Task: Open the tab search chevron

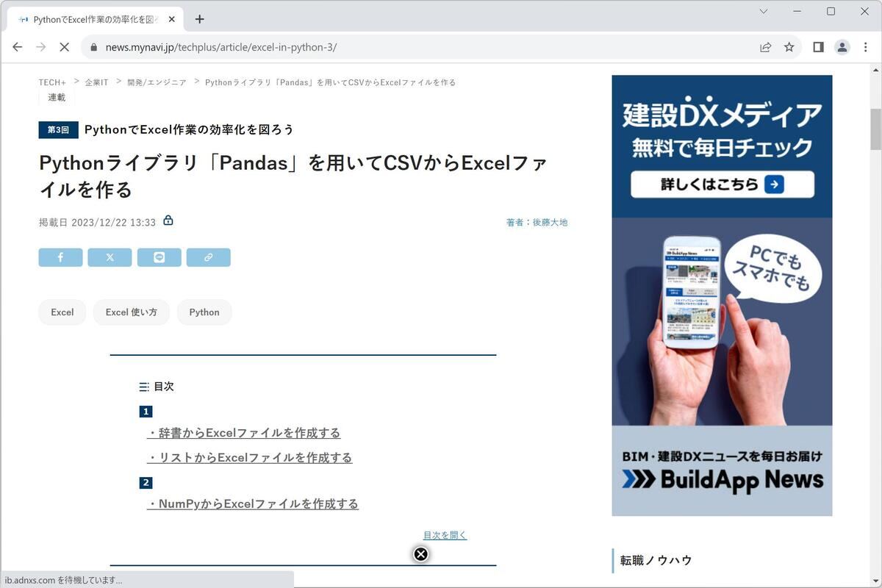Action: click(x=764, y=11)
